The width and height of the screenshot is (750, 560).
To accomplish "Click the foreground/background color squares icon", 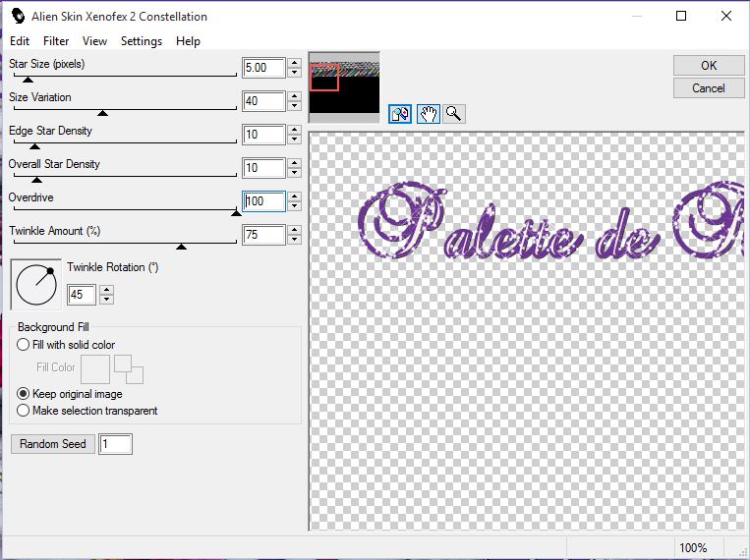I will point(129,368).
